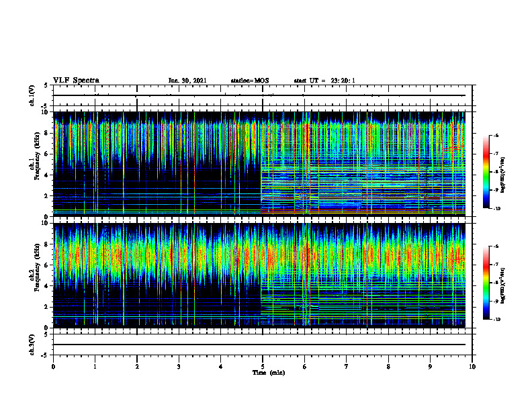Screen dimensions: 532x411
Task: Click the "ch.3(V)" waveform axis label
Action: (32, 345)
